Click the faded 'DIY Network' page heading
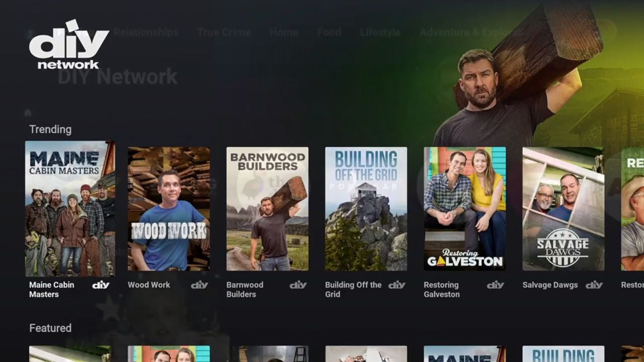Image resolution: width=644 pixels, height=362 pixels. coord(117,77)
